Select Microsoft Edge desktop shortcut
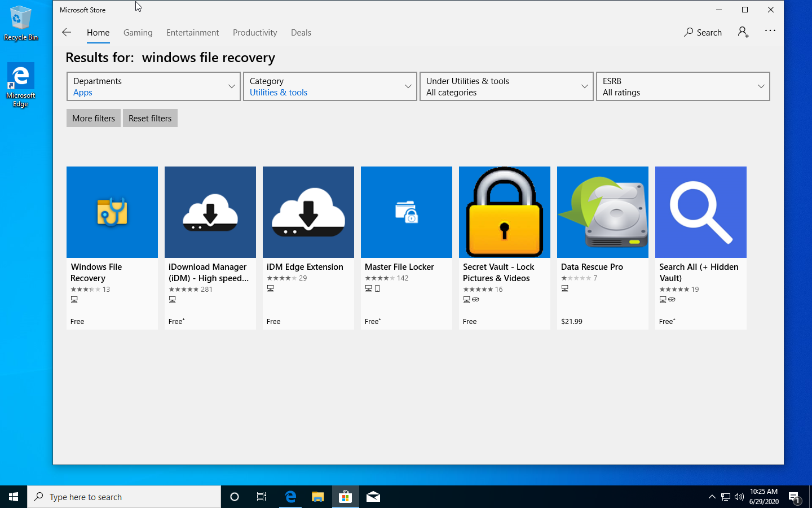This screenshot has width=812, height=508. (x=21, y=85)
